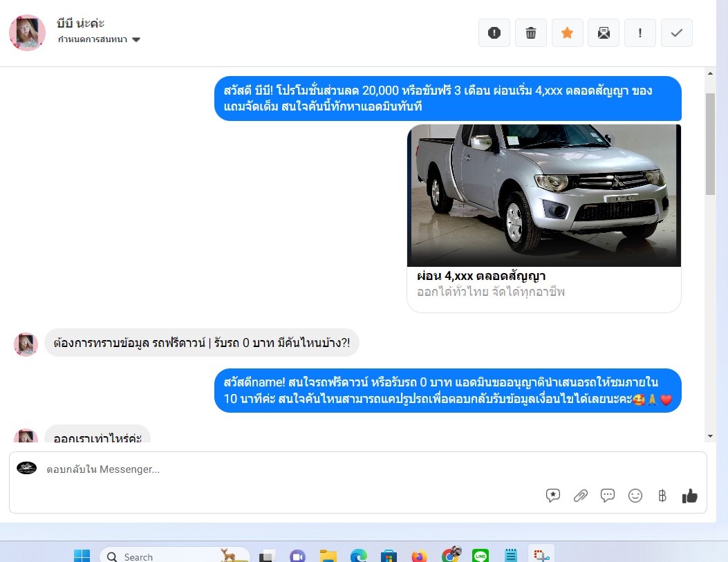Open the LINE app from the taskbar

click(x=480, y=556)
